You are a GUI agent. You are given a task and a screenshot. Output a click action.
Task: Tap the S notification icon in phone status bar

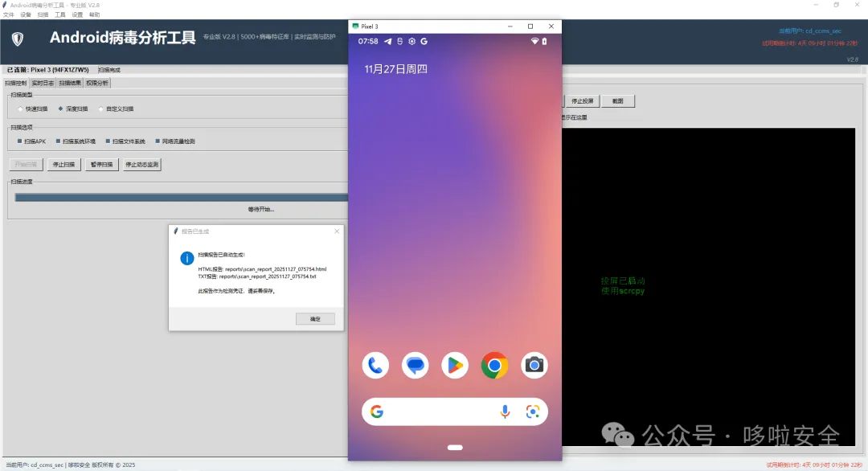(399, 42)
